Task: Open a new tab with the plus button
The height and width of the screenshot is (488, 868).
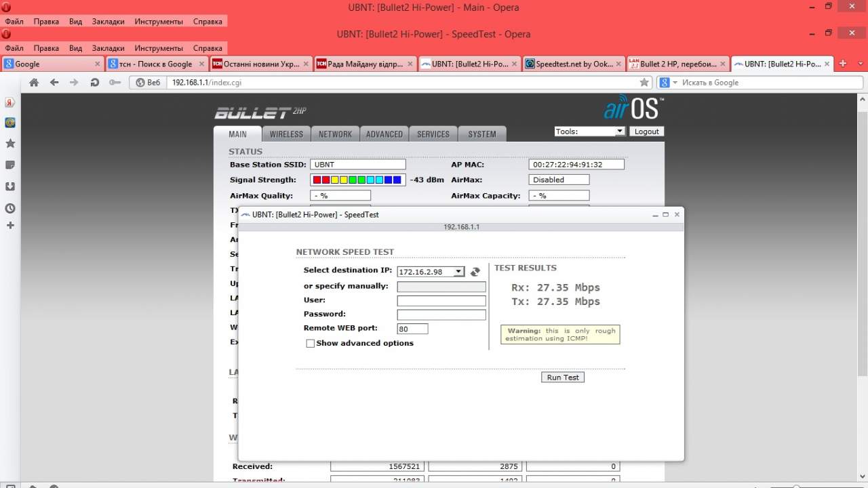Action: click(843, 64)
